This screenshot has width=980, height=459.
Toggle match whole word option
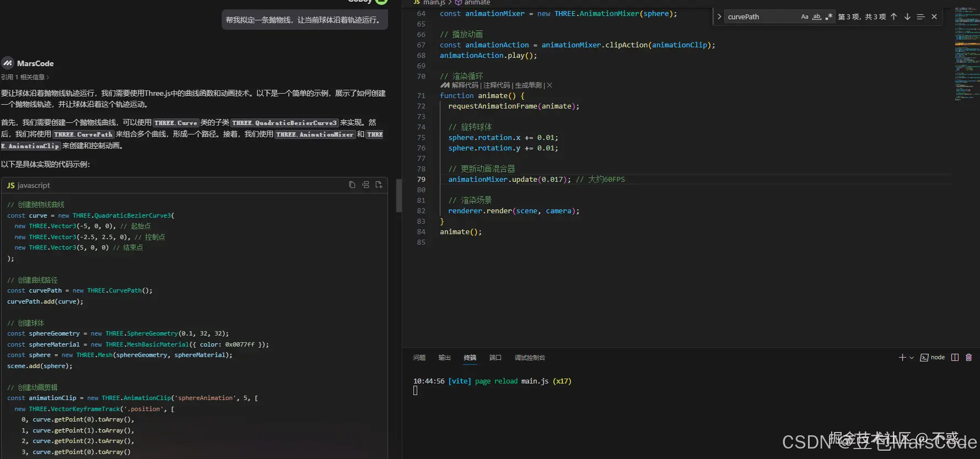(x=817, y=17)
